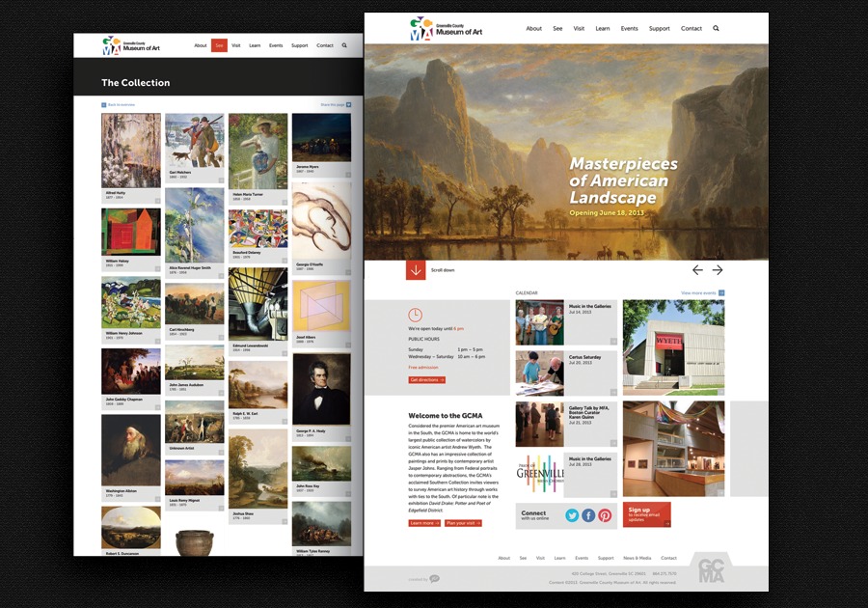
Task: Open Helen Maria Turner woman painting
Action: point(258,152)
